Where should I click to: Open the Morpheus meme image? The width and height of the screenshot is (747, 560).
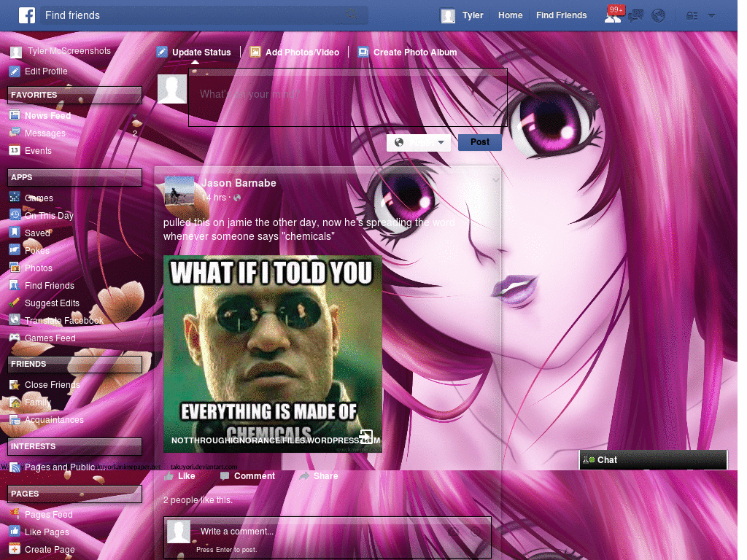273,354
